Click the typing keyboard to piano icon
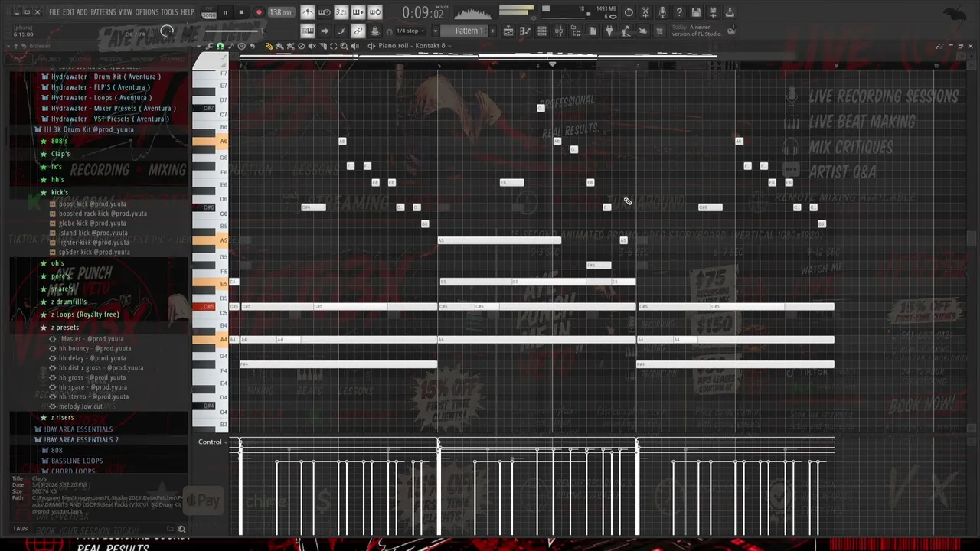 click(307, 31)
